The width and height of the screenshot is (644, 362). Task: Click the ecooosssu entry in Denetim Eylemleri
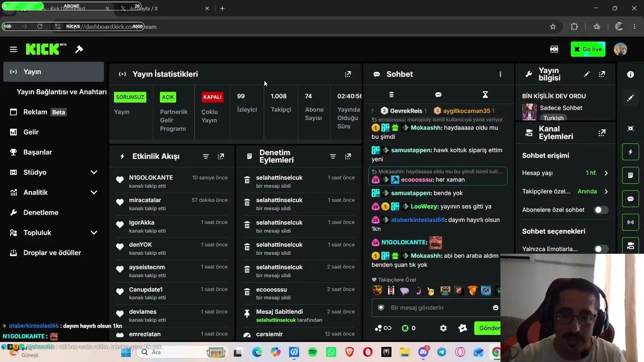point(299,293)
